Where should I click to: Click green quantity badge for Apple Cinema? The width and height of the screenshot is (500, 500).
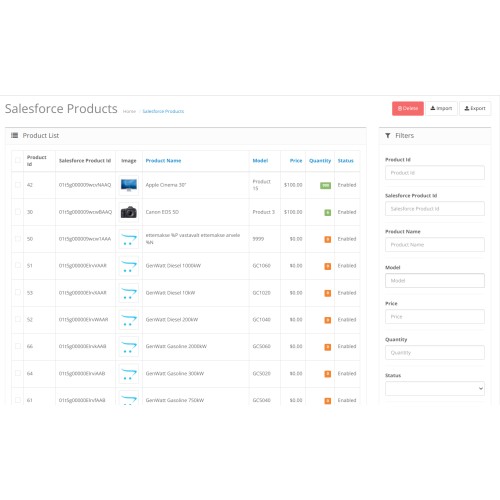[325, 186]
